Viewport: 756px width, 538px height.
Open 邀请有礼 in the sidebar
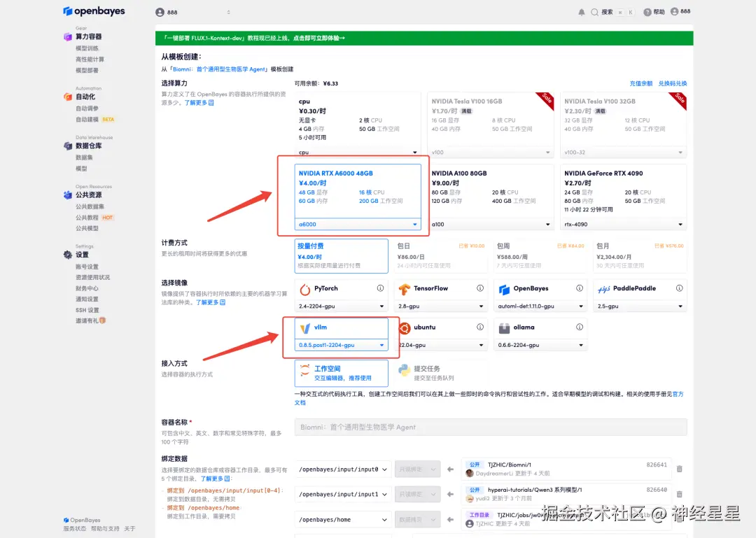tap(90, 320)
